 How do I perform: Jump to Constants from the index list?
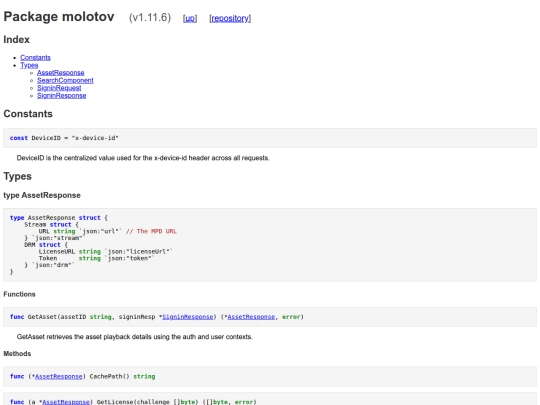coord(35,58)
